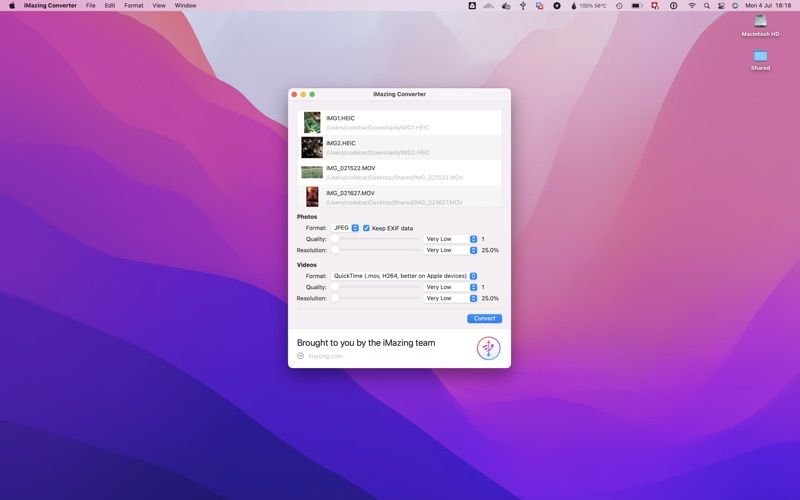Toggle the Keep EXIF data checkbox
Viewport: 800px width, 500px height.
pos(366,228)
